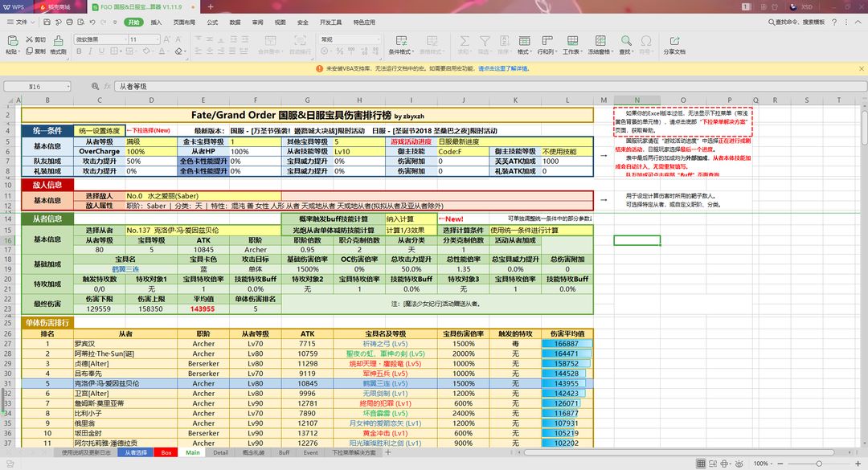Open the 公式 Formulas tab

[x=212, y=22]
